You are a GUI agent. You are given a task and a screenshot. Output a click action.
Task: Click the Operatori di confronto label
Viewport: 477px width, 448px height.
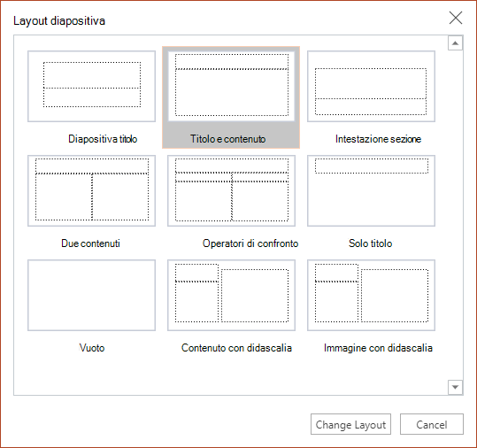pyautogui.click(x=250, y=243)
